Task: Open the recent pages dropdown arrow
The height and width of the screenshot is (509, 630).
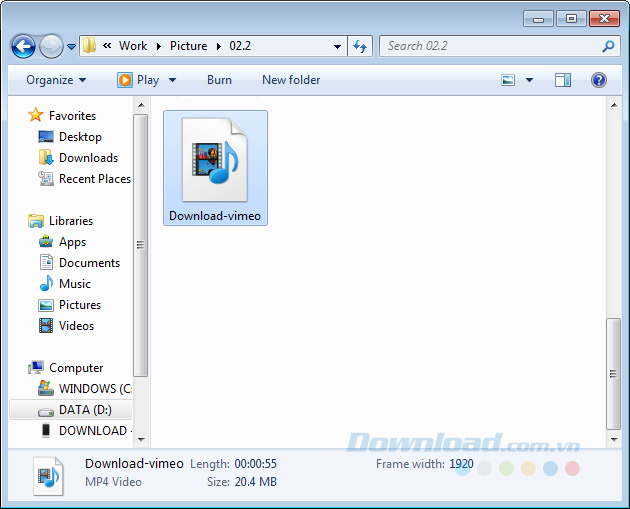Action: [72, 47]
